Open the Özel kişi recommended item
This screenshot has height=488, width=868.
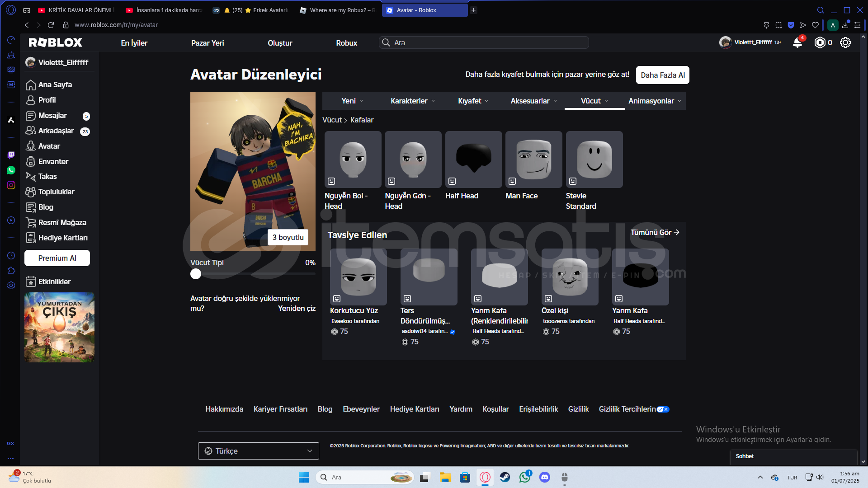pyautogui.click(x=570, y=277)
